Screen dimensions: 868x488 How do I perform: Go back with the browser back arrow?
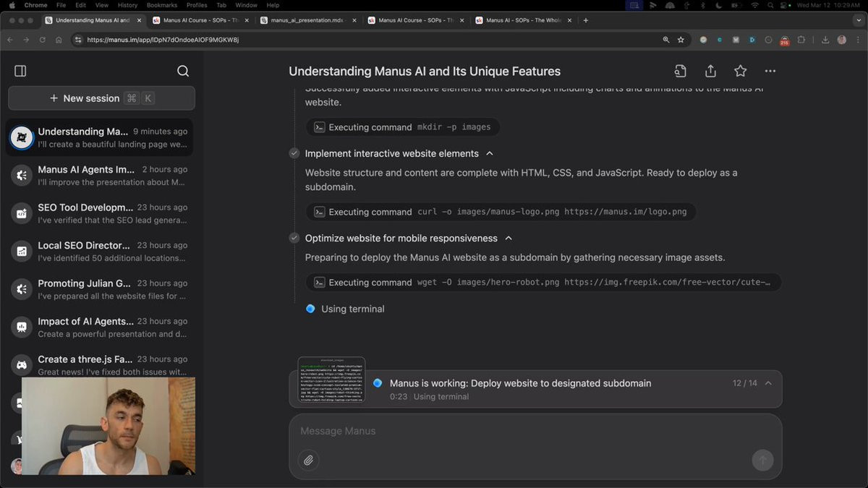[10, 40]
